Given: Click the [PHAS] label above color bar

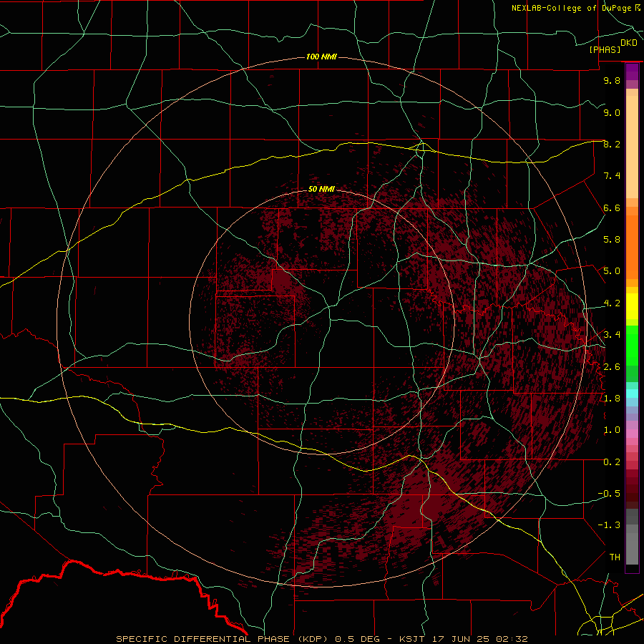Looking at the screenshot, I should (605, 49).
